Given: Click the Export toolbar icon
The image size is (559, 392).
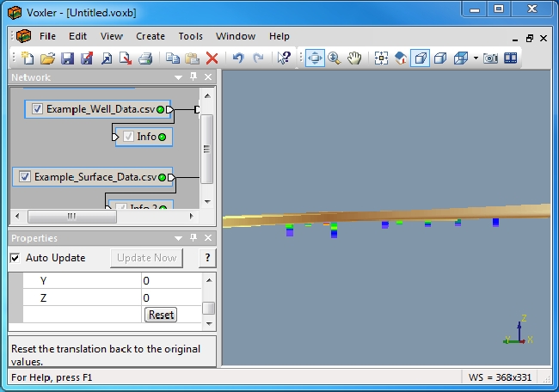Looking at the screenshot, I should tap(126, 58).
